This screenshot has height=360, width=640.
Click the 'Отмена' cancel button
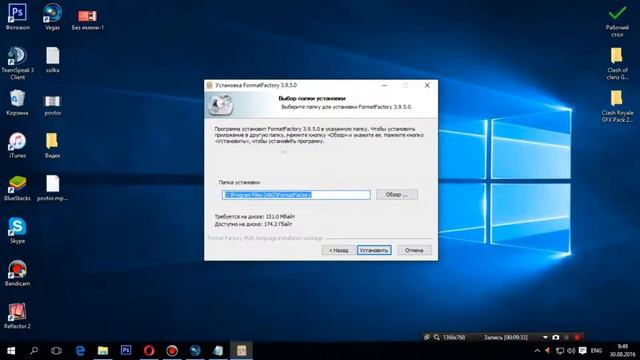[x=414, y=250]
